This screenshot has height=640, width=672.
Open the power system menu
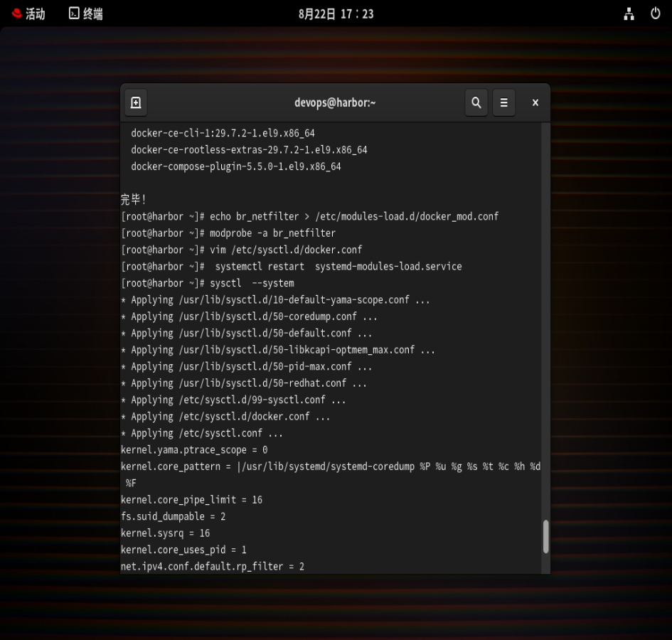pyautogui.click(x=655, y=14)
